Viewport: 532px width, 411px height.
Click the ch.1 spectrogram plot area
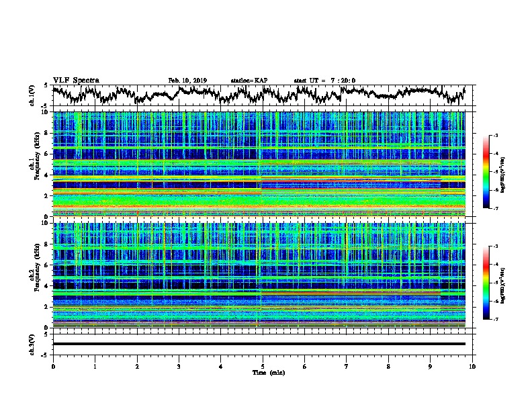tap(259, 164)
